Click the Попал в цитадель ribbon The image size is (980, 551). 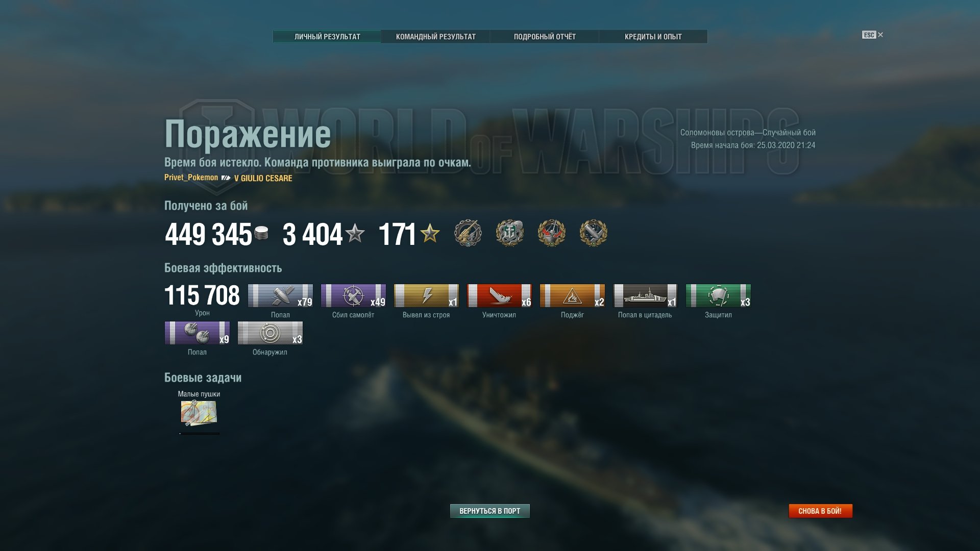pos(645,296)
